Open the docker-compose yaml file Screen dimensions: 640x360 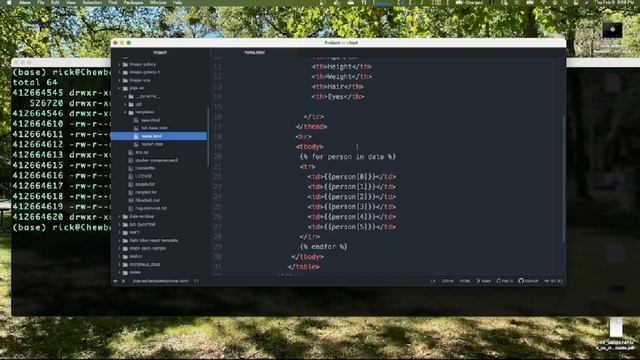pyautogui.click(x=156, y=160)
